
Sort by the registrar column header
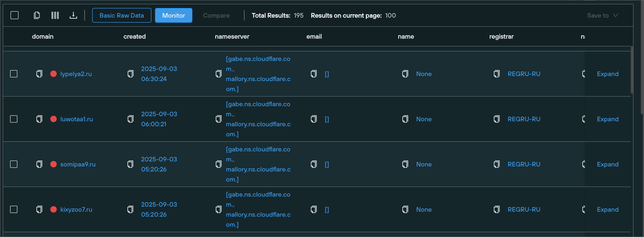tap(501, 36)
